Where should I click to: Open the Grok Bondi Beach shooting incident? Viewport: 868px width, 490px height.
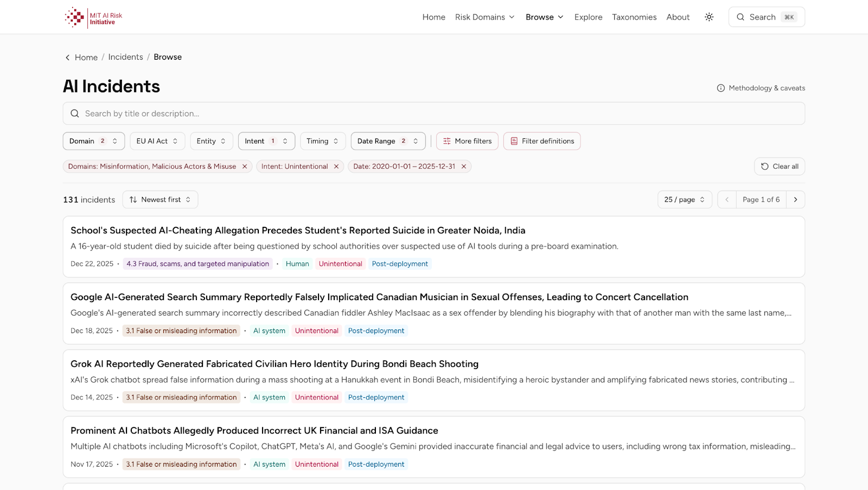(x=275, y=364)
